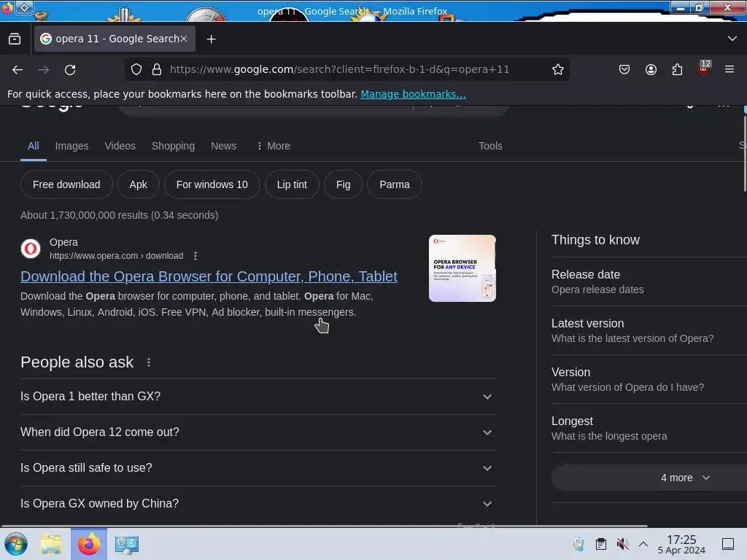This screenshot has height=560, width=747.
Task: Click the clipboard tray icon
Action: click(601, 544)
